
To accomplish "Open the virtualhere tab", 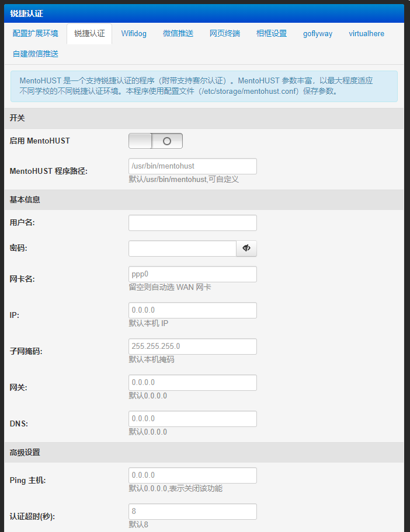I will coord(367,34).
